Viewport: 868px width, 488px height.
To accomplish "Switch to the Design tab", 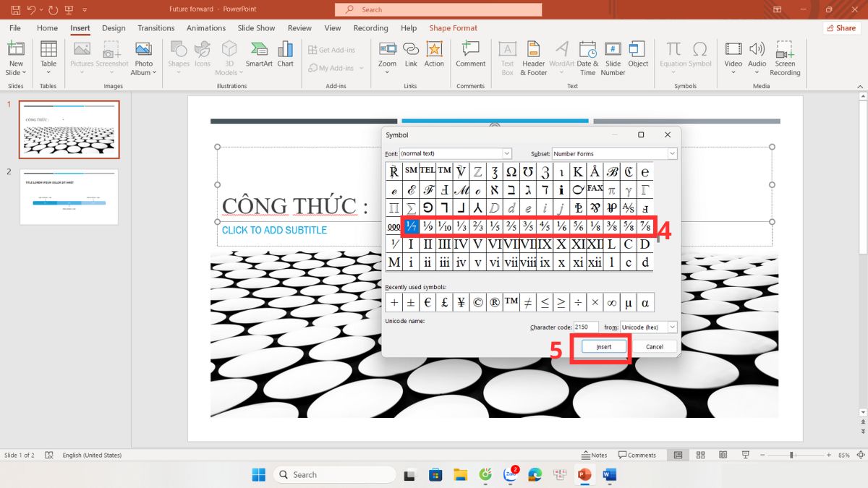I will pos(114,28).
